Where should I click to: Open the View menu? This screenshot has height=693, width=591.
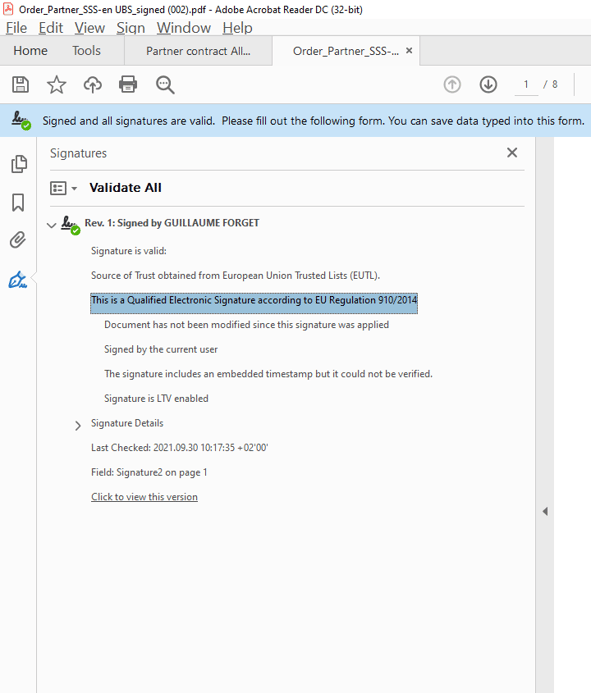(90, 28)
